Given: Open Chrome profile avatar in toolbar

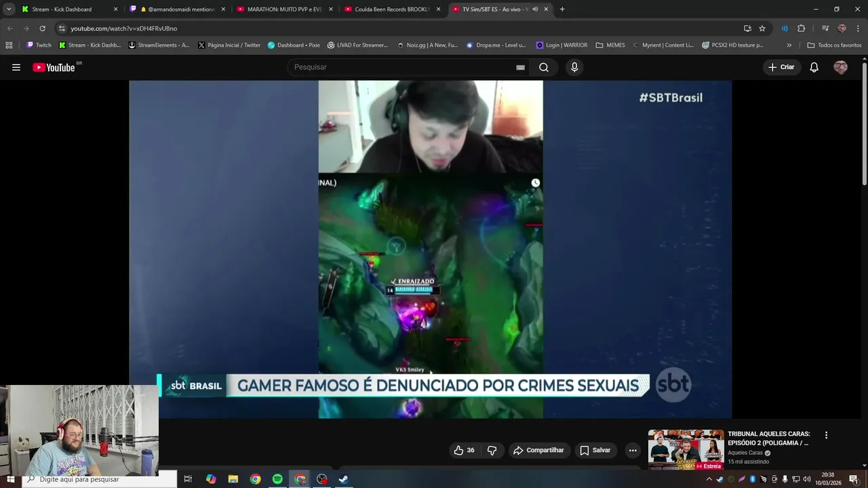Looking at the screenshot, I should 842,28.
